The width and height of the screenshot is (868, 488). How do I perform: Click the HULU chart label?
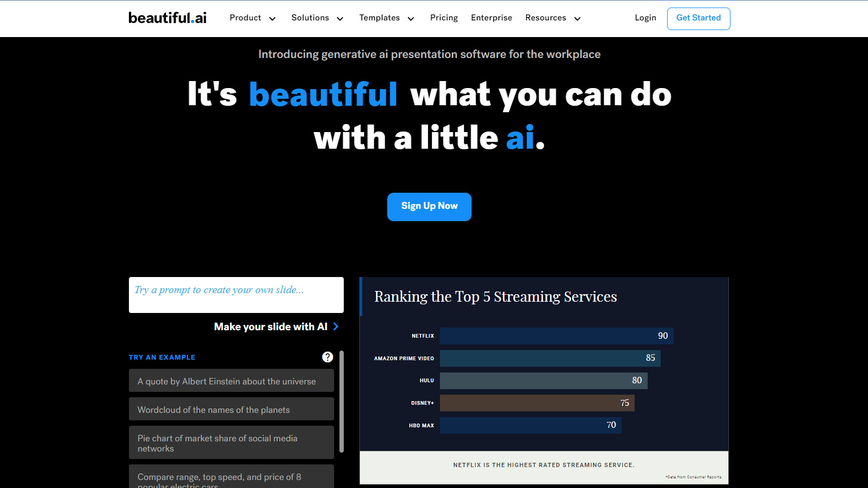click(426, 381)
